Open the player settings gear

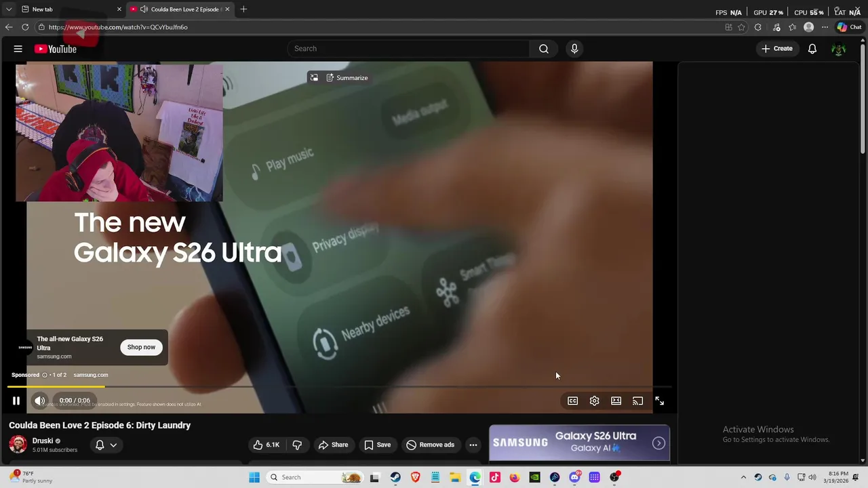pyautogui.click(x=595, y=401)
